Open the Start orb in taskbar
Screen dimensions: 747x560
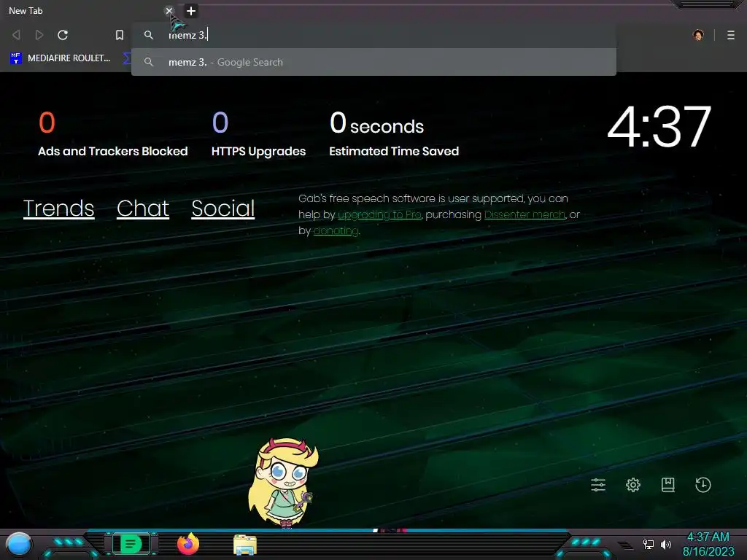(19, 544)
